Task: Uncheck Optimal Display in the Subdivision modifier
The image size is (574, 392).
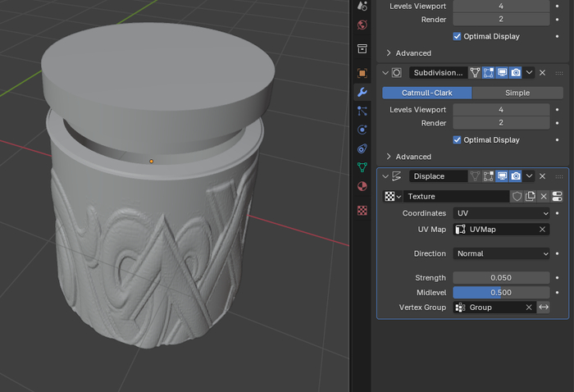Action: coord(458,139)
